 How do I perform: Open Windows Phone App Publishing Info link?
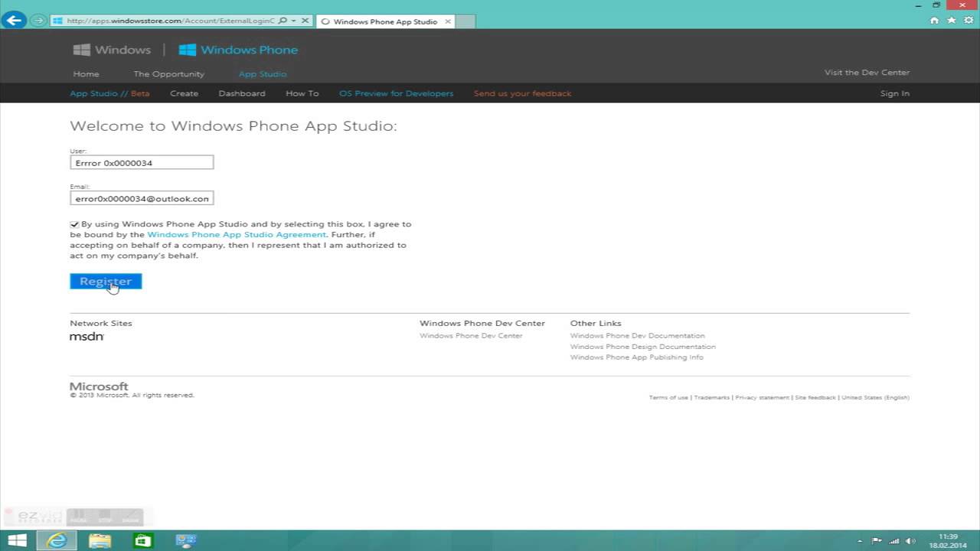[636, 357]
